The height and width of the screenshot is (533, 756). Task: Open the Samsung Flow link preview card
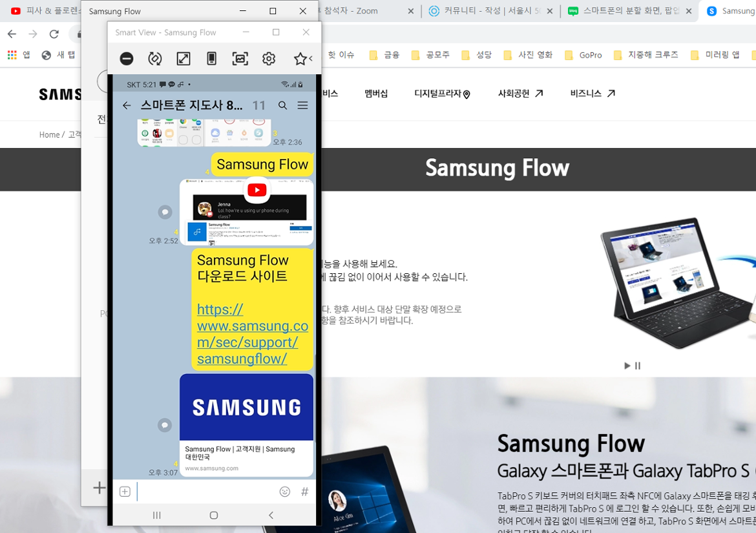click(246, 425)
